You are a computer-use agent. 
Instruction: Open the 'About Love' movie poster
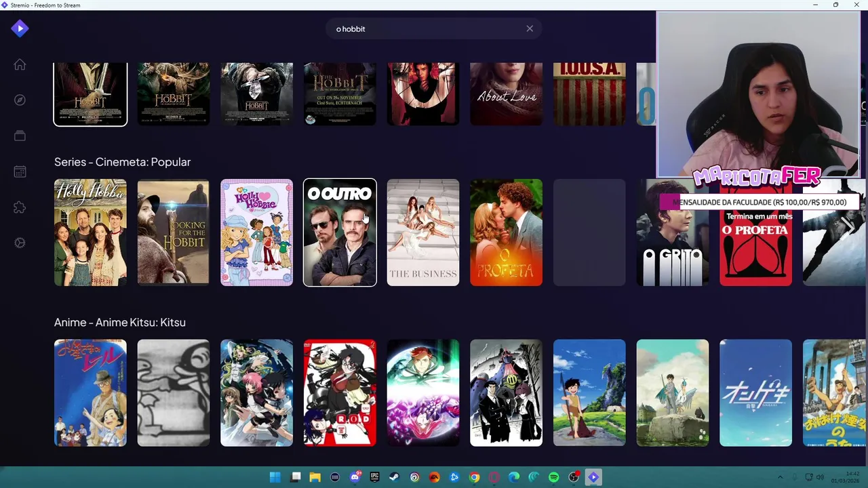[x=506, y=94]
